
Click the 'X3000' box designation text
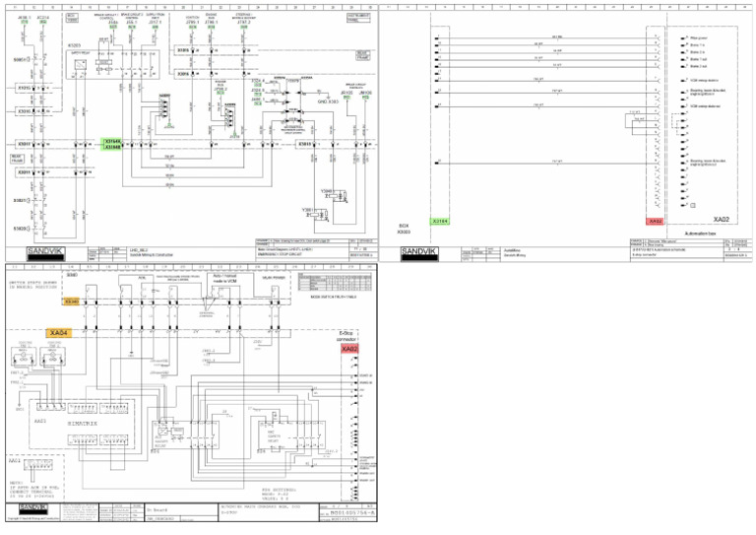404,233
